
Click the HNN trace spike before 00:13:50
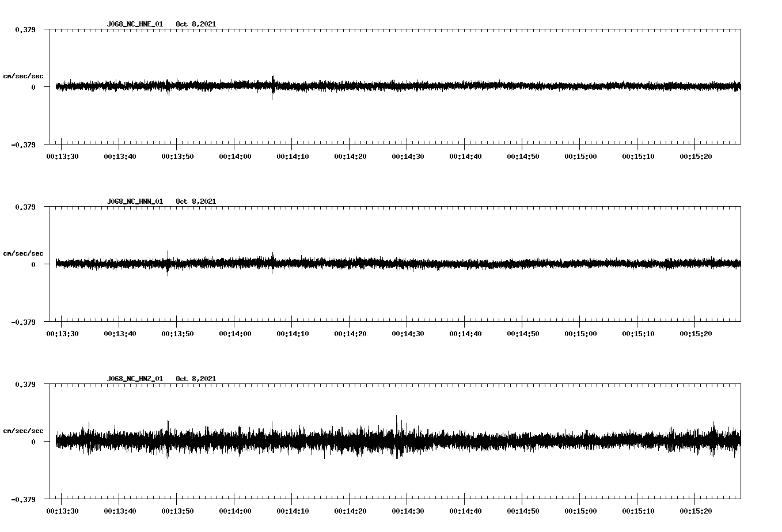(168, 263)
